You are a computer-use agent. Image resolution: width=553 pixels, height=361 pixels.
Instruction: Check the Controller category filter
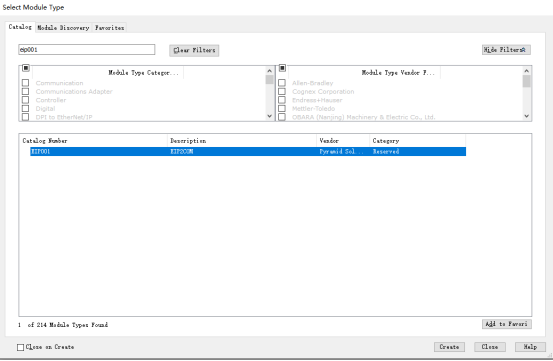pyautogui.click(x=25, y=100)
